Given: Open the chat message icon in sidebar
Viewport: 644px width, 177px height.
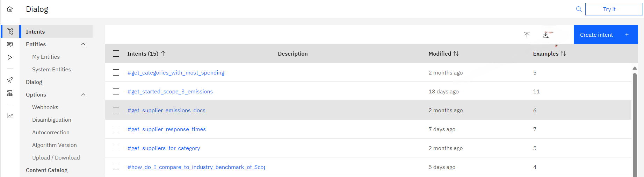Looking at the screenshot, I should [x=10, y=44].
